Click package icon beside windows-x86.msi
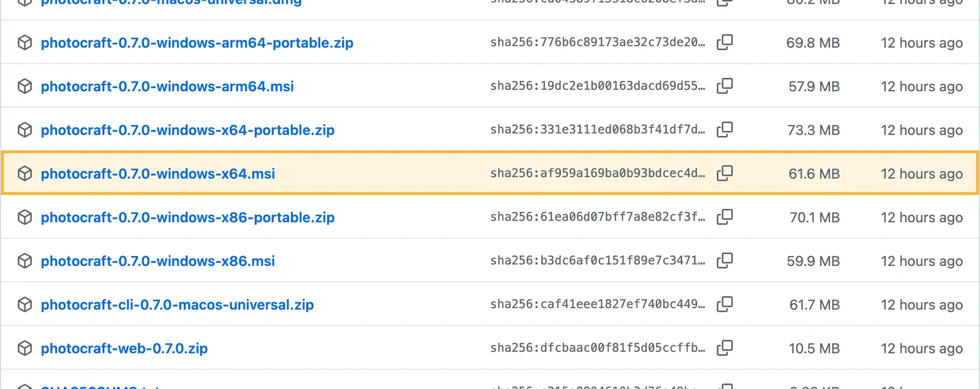This screenshot has width=980, height=389. coord(24,260)
